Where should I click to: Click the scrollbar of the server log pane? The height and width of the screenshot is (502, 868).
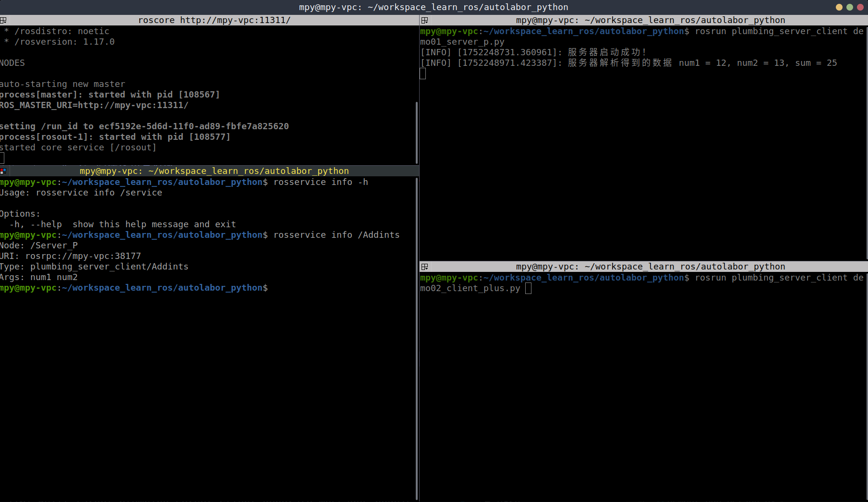tap(866, 144)
